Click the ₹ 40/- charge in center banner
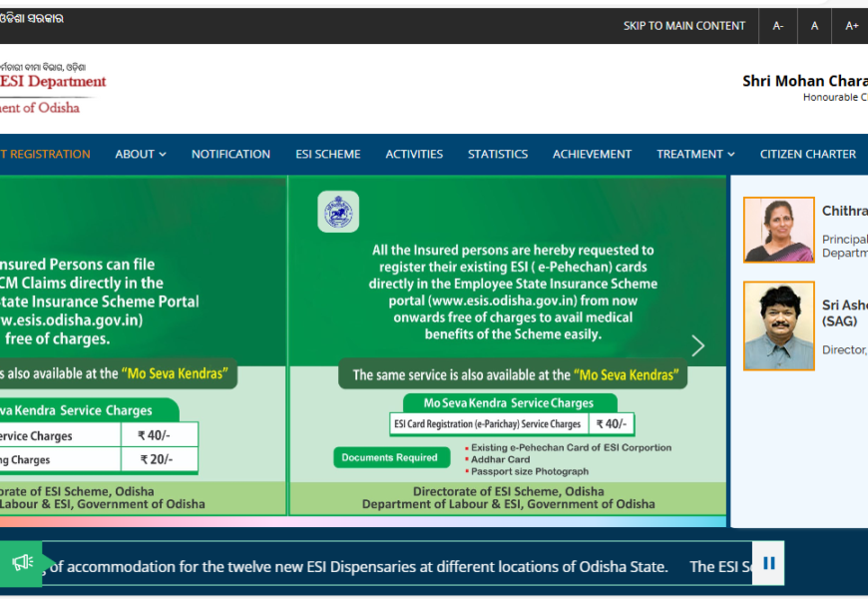Image resolution: width=868 pixels, height=599 pixels. coord(612,424)
